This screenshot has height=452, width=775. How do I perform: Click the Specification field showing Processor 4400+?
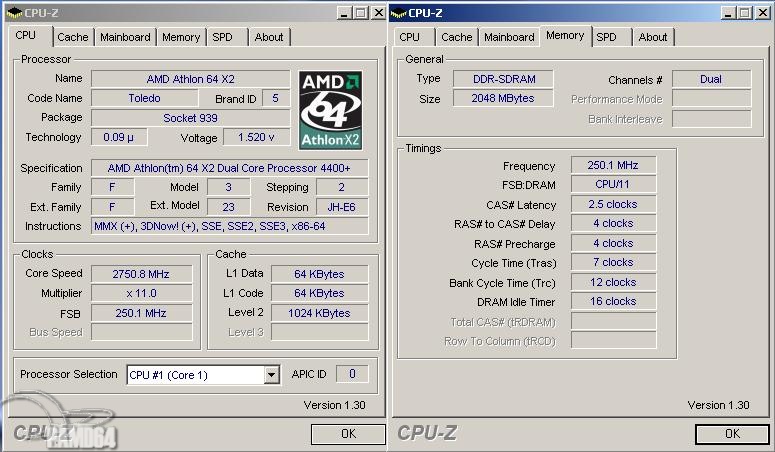tap(229, 168)
